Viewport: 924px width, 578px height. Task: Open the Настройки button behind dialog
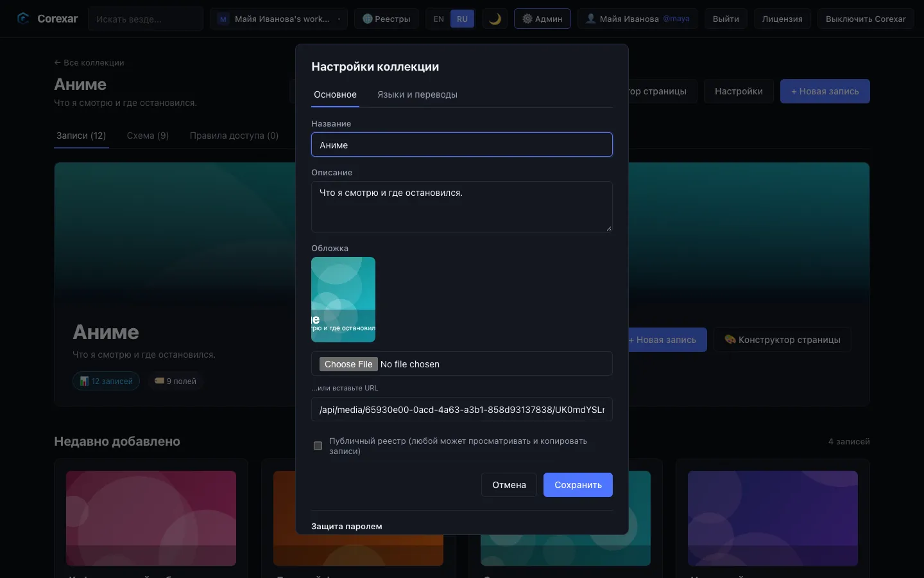tap(739, 91)
